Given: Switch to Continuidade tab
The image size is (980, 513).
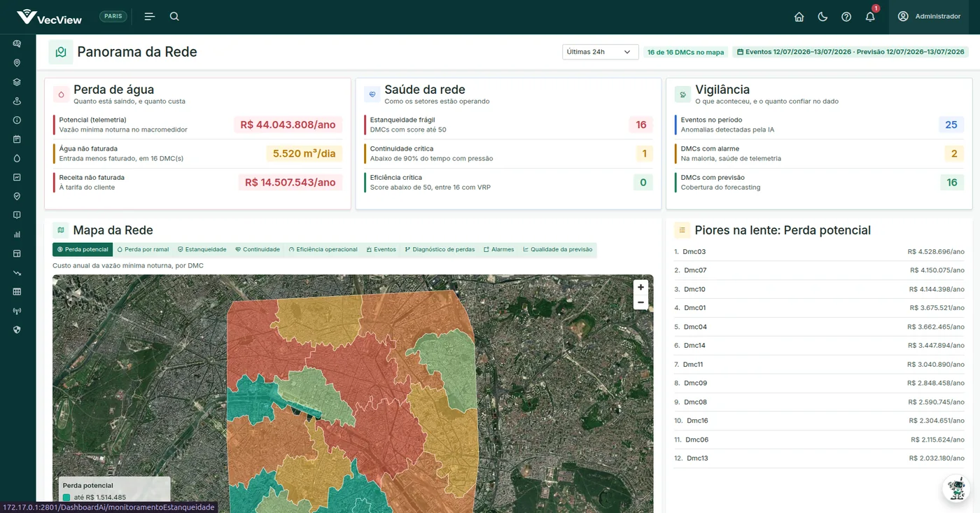Looking at the screenshot, I should (258, 249).
